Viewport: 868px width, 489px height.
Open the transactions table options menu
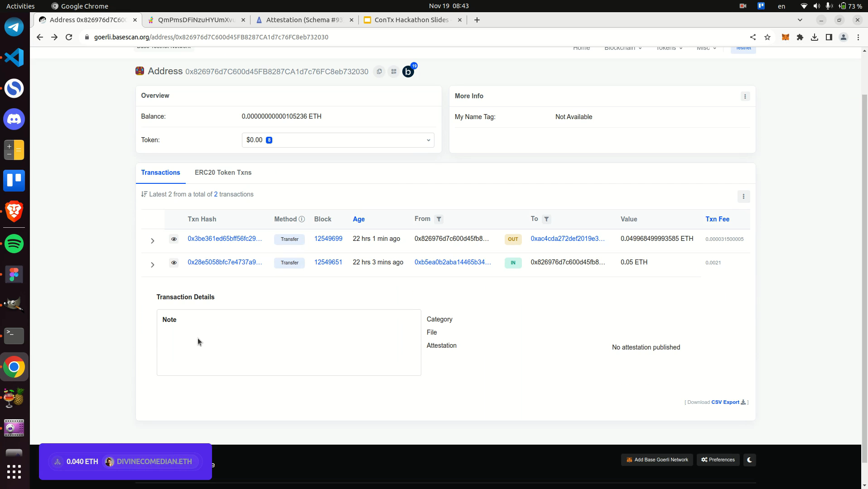coord(743,197)
